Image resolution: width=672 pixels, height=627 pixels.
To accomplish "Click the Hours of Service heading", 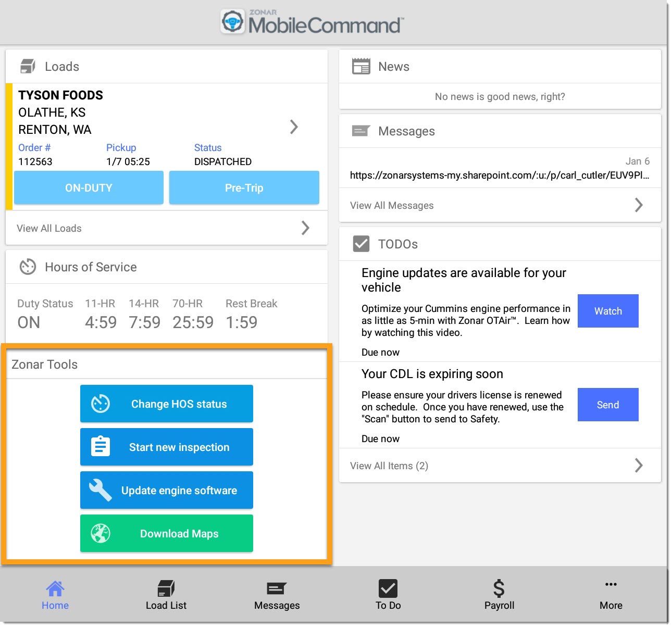I will click(91, 267).
